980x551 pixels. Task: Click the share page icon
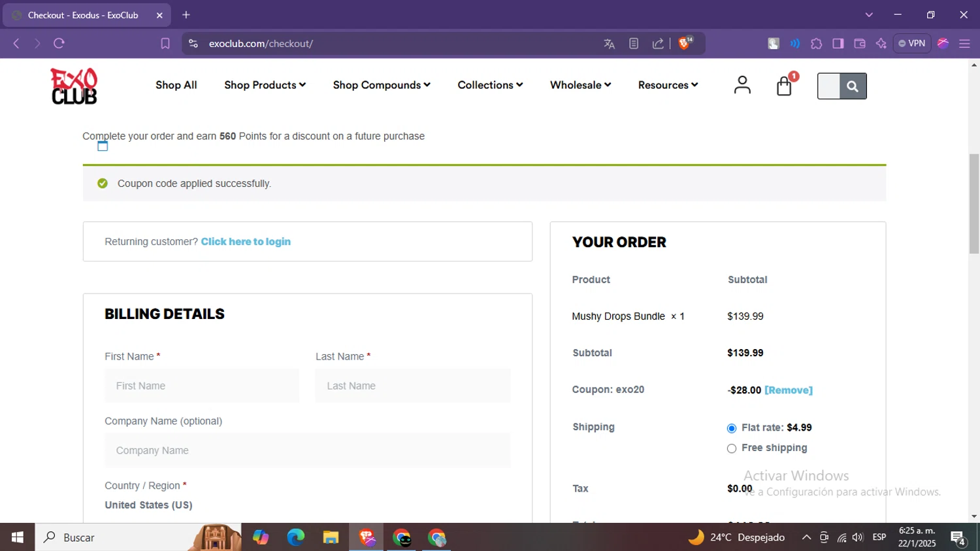tap(658, 44)
